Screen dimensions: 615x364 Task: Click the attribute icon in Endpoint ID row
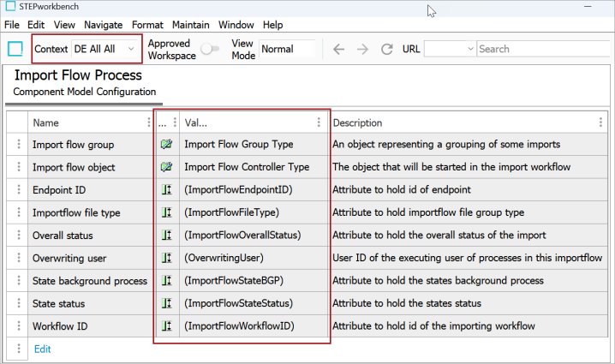click(x=167, y=190)
